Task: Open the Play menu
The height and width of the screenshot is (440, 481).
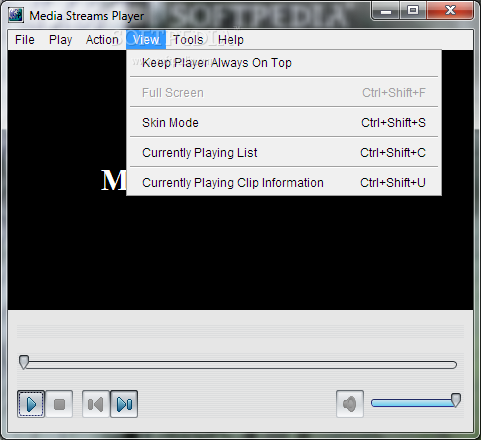Action: [x=60, y=40]
